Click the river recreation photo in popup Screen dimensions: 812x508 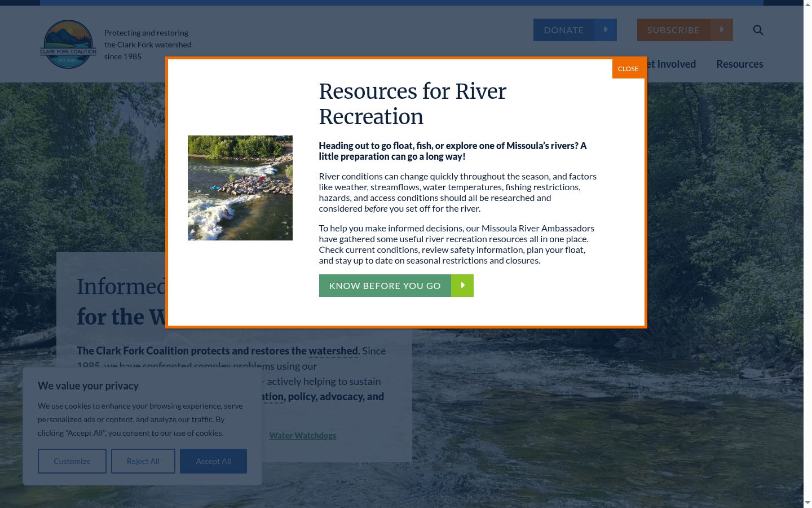point(240,188)
